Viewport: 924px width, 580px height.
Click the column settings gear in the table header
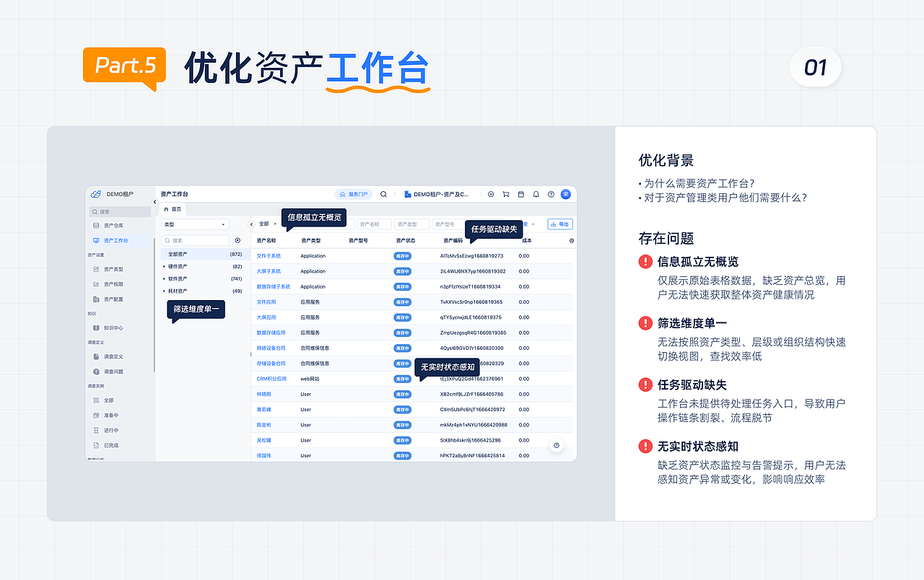tap(571, 240)
